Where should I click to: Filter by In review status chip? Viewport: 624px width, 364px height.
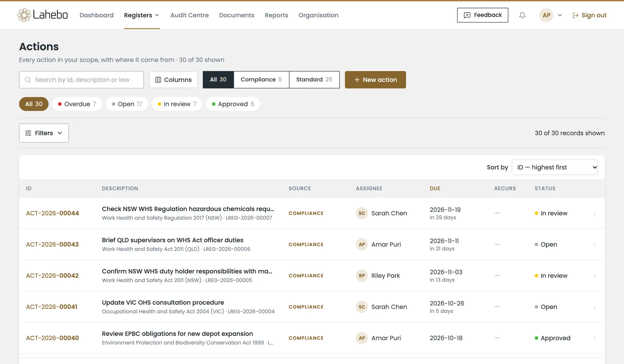tap(177, 104)
